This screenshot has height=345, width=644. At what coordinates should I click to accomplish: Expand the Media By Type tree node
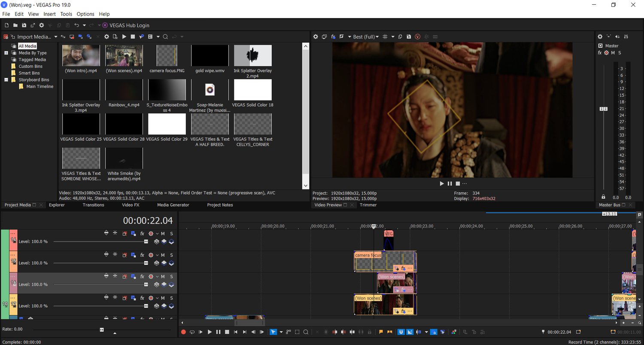[6, 53]
